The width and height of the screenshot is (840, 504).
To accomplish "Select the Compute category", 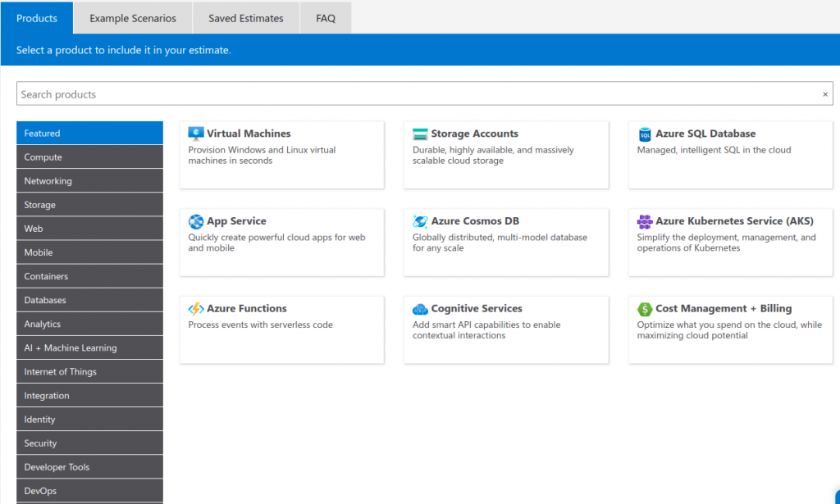I will (89, 157).
